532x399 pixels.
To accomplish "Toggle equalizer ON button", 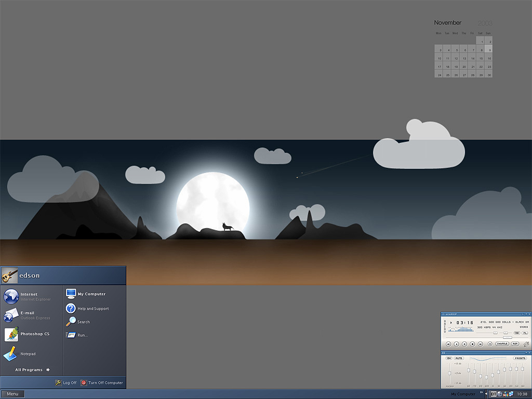I will click(449, 358).
